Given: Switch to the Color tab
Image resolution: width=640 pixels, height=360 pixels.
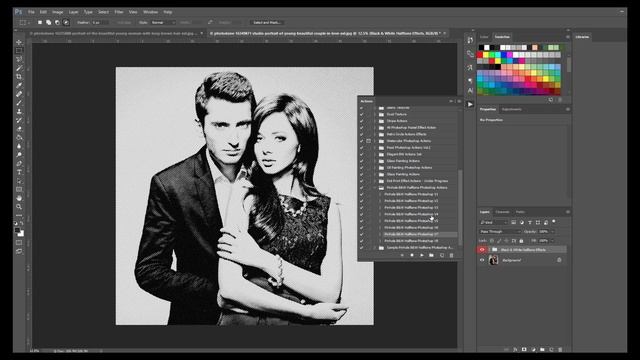Looking at the screenshot, I should (x=484, y=37).
